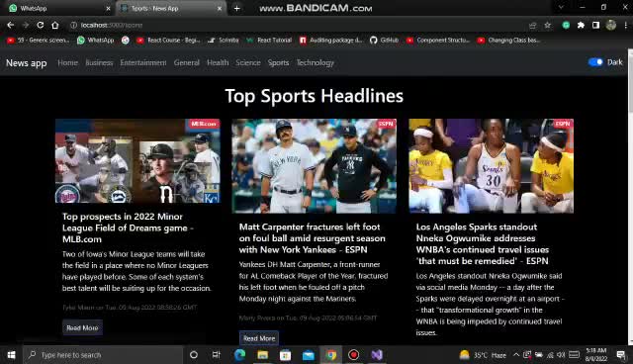
Task: Select the Entertainment navbar link
Action: click(142, 62)
